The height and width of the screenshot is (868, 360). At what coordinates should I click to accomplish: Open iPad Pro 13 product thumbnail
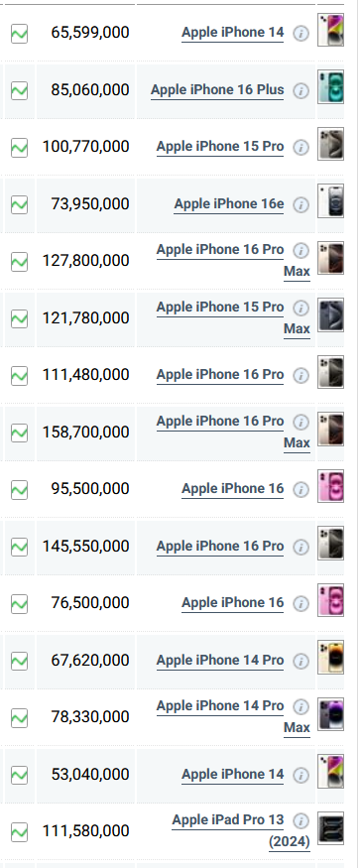pos(330,828)
